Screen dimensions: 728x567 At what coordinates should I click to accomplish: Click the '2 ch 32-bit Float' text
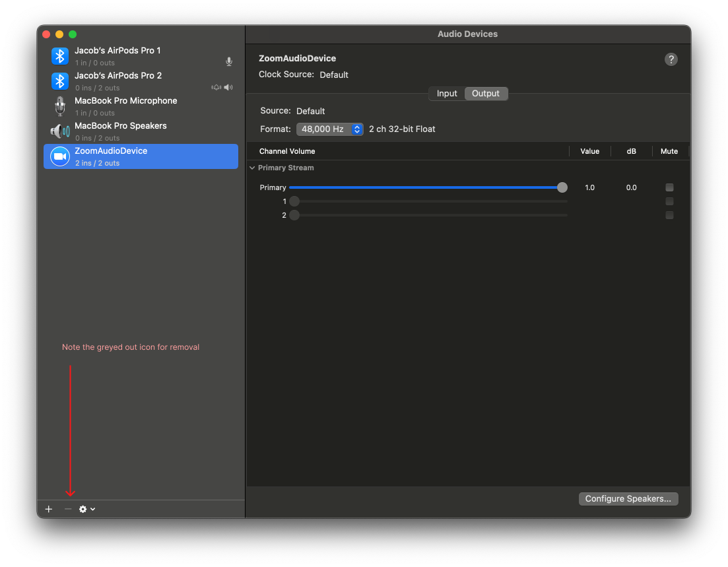point(402,129)
